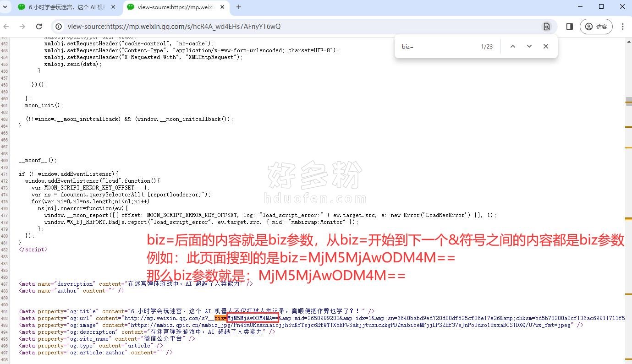Close the view-source tab
Viewport: 632px width, 364px height.
222,7
